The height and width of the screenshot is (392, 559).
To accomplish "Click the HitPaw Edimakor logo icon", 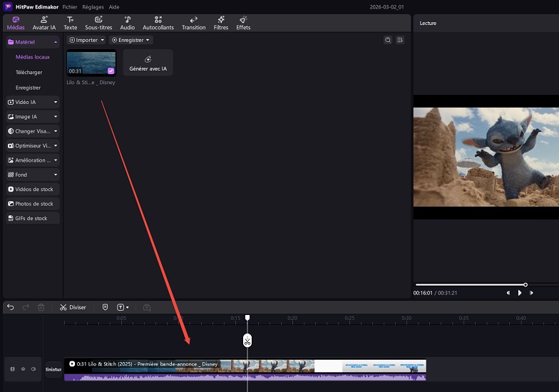I will point(7,7).
